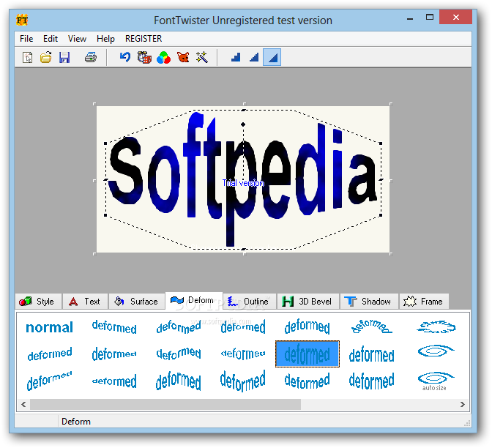Click the Deform status bar text
The width and height of the screenshot is (492, 448).
click(x=76, y=422)
